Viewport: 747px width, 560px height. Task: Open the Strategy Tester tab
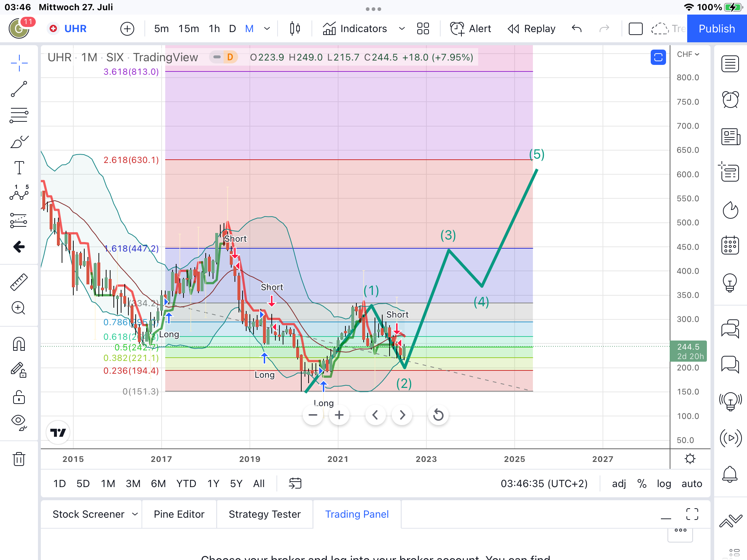[x=265, y=514]
